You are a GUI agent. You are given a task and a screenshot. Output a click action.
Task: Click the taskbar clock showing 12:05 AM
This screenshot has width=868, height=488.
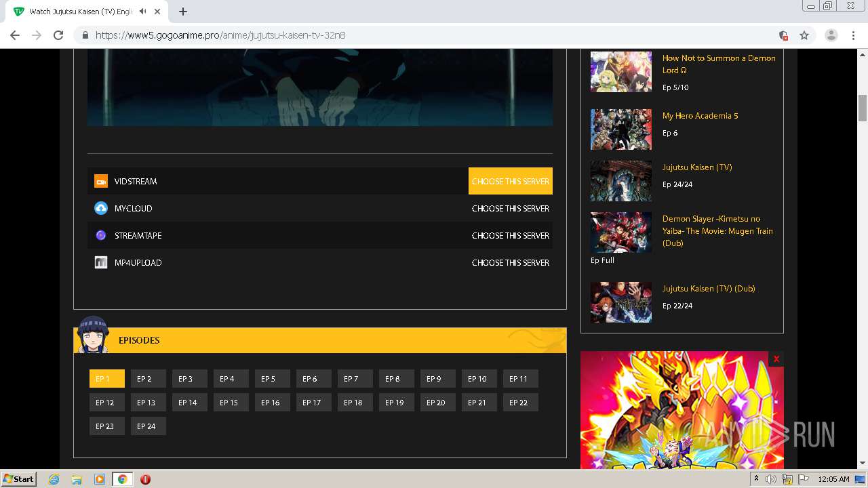tap(833, 479)
